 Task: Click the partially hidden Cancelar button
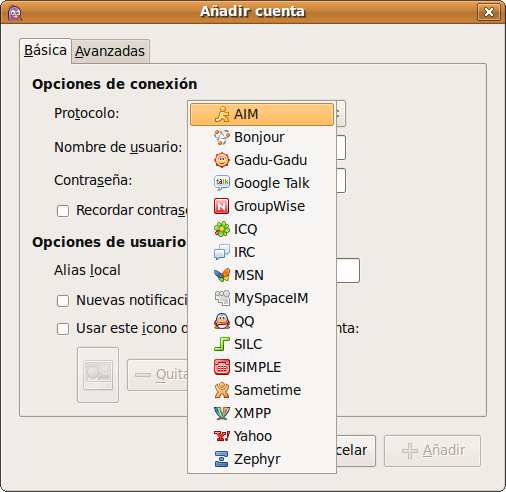(356, 451)
